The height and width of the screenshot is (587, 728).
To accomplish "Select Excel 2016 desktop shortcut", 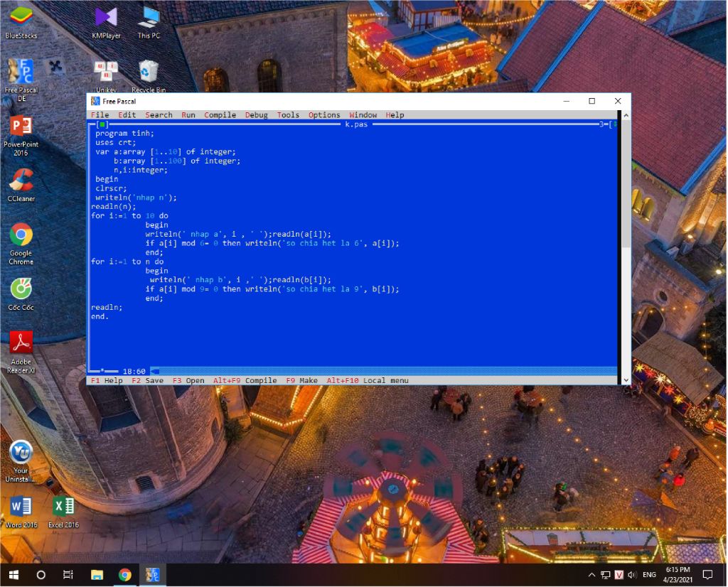I will [63, 512].
